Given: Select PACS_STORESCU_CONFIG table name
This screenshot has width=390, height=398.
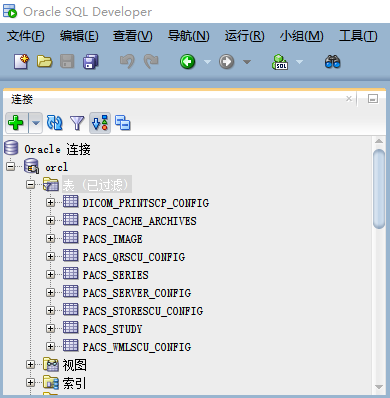Looking at the screenshot, I should tap(143, 311).
